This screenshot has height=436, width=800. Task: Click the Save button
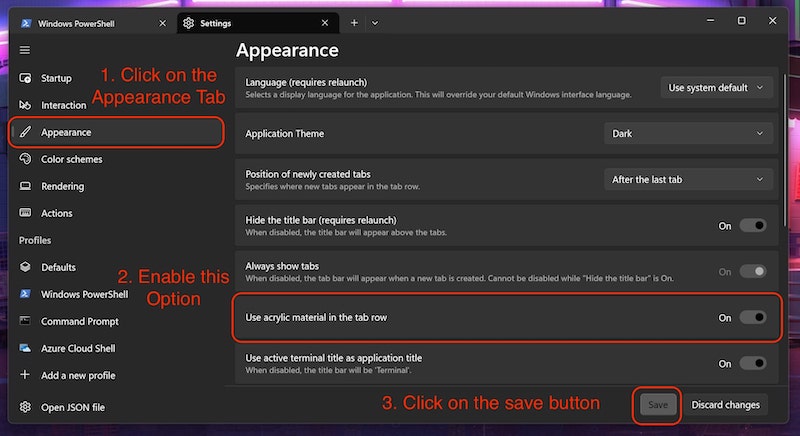pyautogui.click(x=658, y=405)
